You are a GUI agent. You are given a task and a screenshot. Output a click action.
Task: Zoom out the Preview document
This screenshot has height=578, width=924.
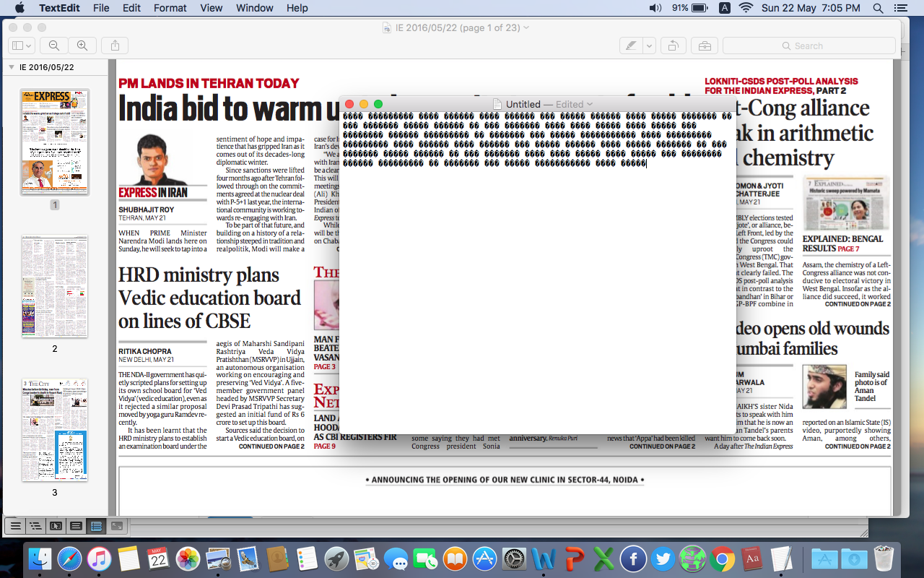(x=54, y=46)
